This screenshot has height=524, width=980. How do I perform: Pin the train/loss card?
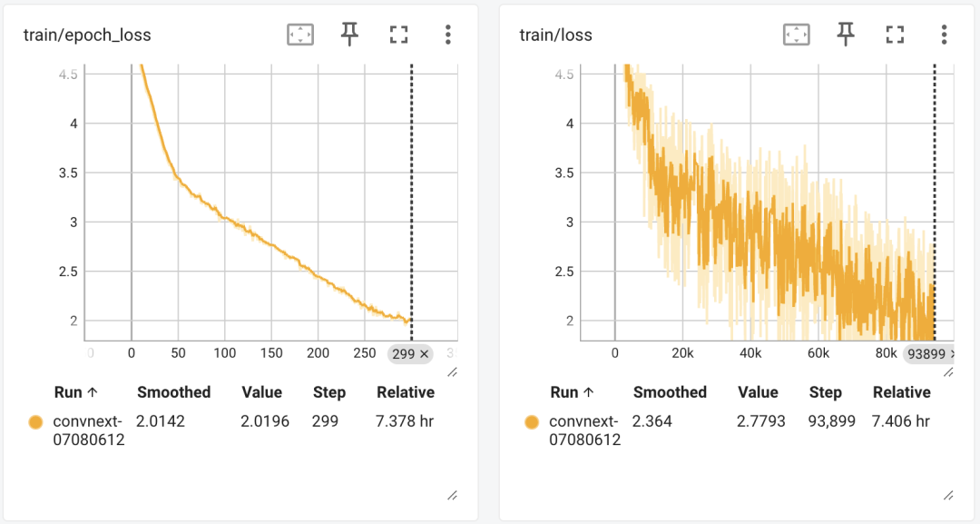point(846,35)
